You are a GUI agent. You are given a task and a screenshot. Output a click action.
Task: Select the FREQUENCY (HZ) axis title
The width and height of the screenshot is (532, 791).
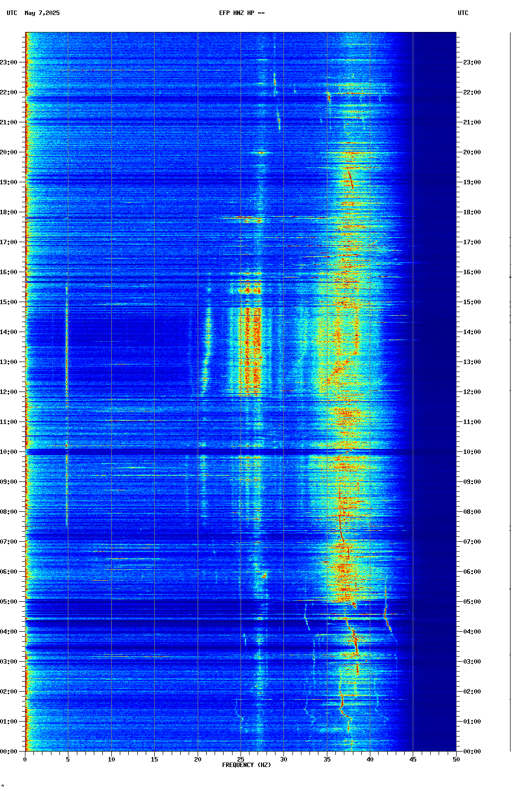click(247, 765)
